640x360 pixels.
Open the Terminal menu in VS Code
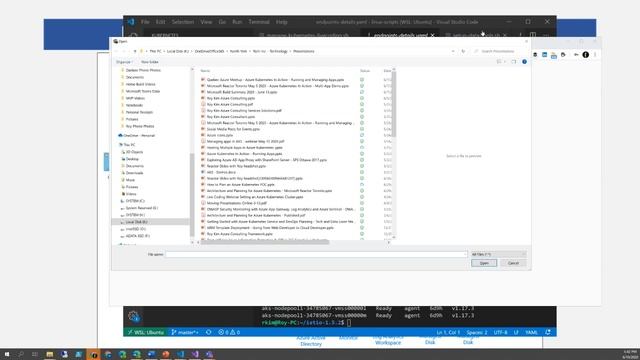[x=259, y=22]
